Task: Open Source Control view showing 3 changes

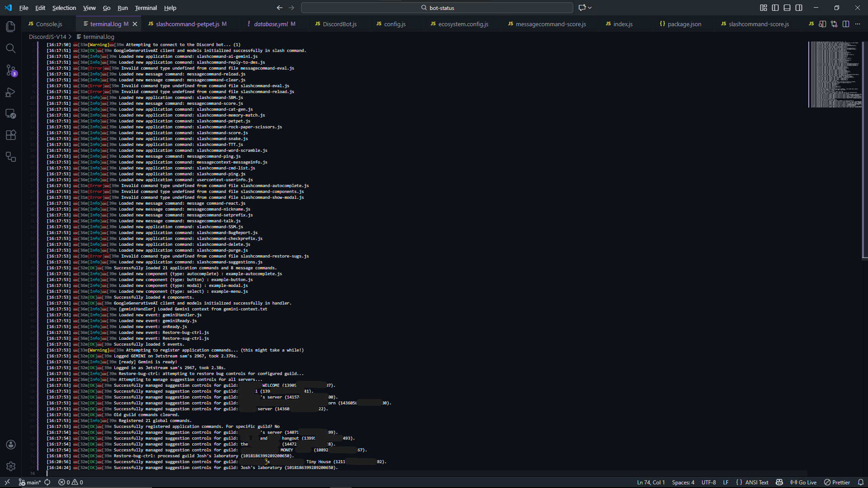Action: click(x=11, y=70)
